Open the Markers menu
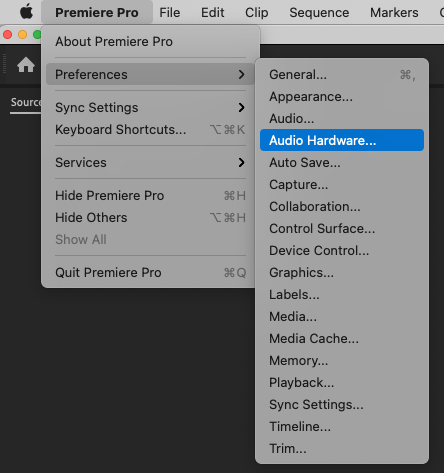 pyautogui.click(x=394, y=13)
